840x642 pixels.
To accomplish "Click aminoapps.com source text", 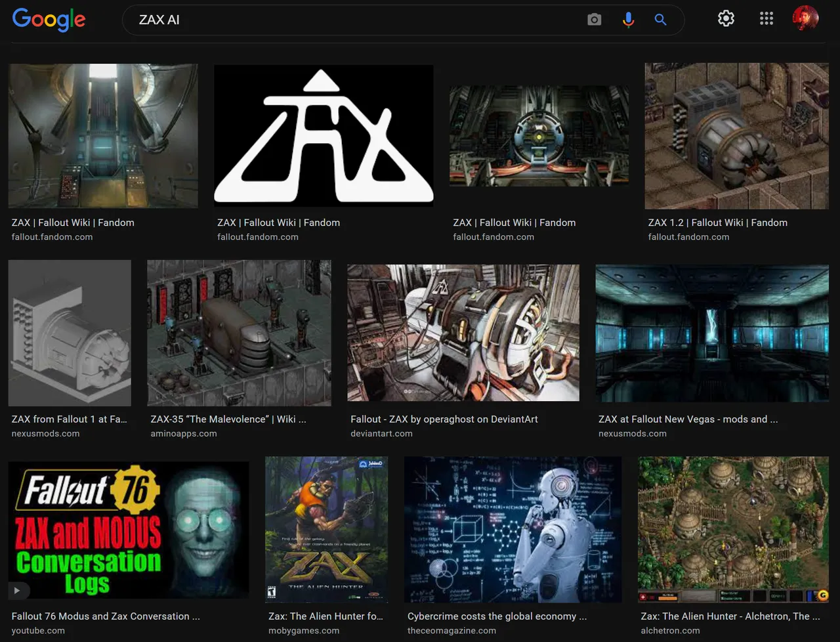I will (x=183, y=433).
